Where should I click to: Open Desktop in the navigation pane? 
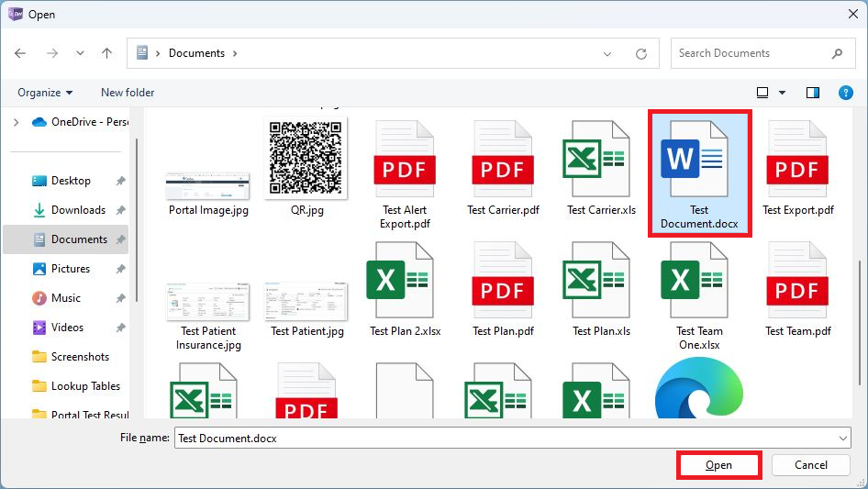tap(71, 181)
